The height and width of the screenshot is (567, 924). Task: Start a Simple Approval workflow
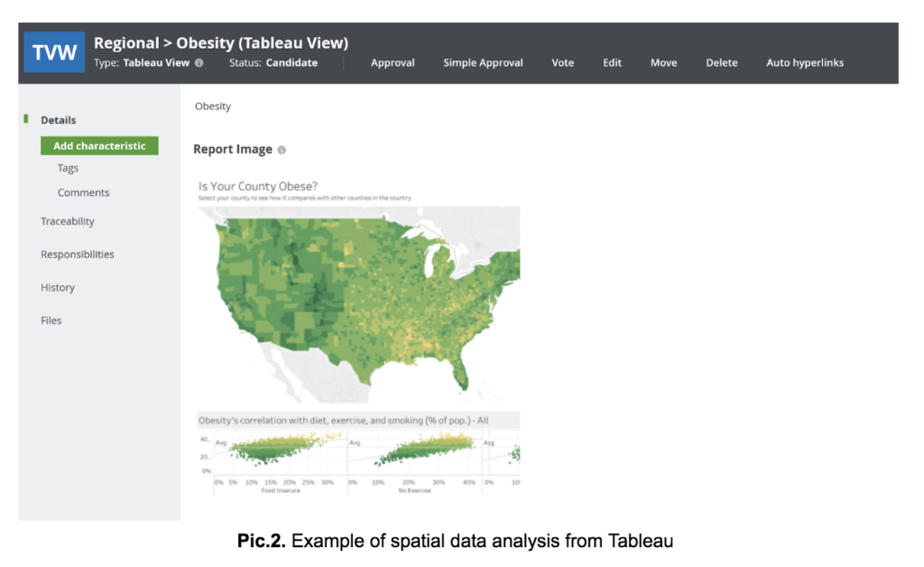point(483,62)
